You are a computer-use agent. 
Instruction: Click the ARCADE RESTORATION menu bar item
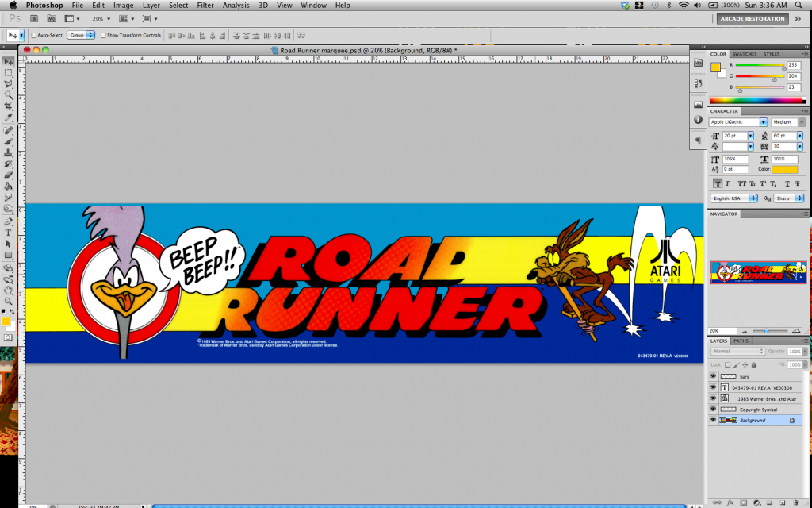pyautogui.click(x=752, y=18)
